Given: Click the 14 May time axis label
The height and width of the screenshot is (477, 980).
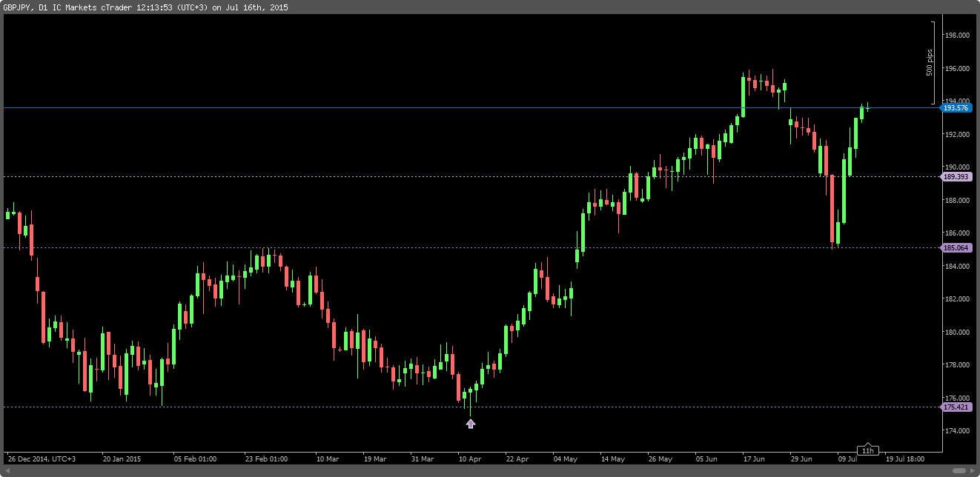Looking at the screenshot, I should point(612,458).
